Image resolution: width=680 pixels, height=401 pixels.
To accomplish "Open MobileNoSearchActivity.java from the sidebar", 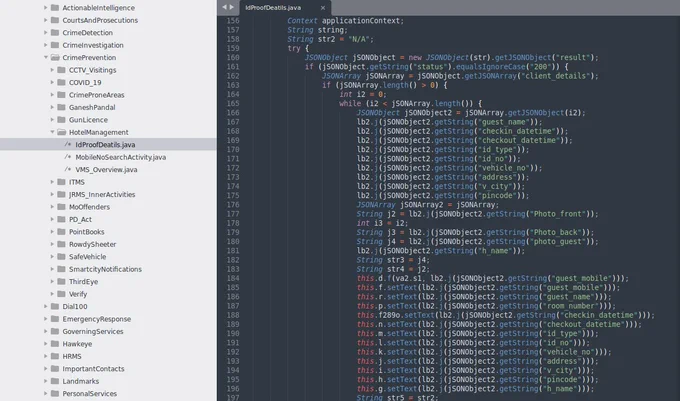I will click(121, 157).
